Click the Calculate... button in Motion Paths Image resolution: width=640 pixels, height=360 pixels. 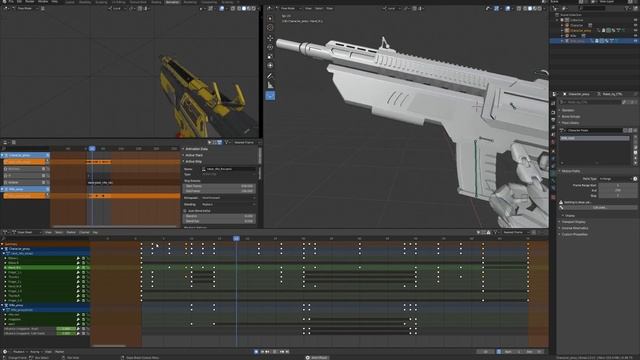click(x=599, y=207)
